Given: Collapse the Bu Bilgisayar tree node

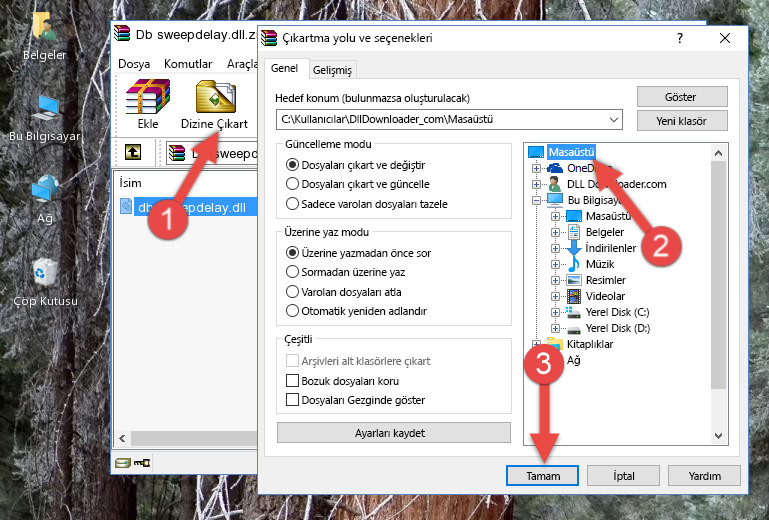Looking at the screenshot, I should pos(537,200).
